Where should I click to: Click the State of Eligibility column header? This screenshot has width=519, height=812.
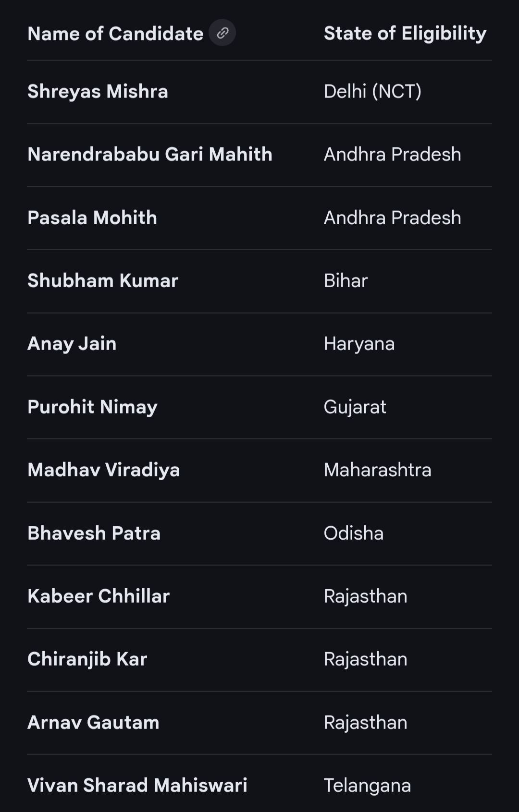(405, 34)
